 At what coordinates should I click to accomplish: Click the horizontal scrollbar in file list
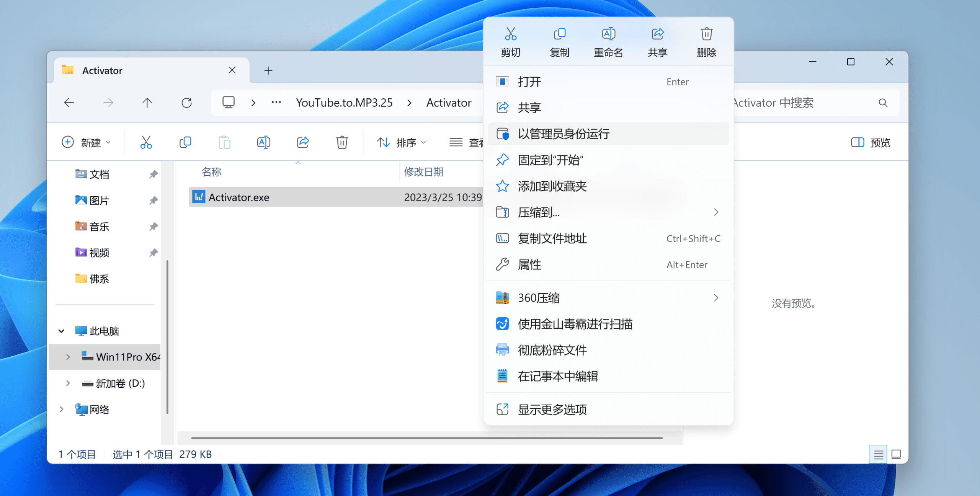426,438
